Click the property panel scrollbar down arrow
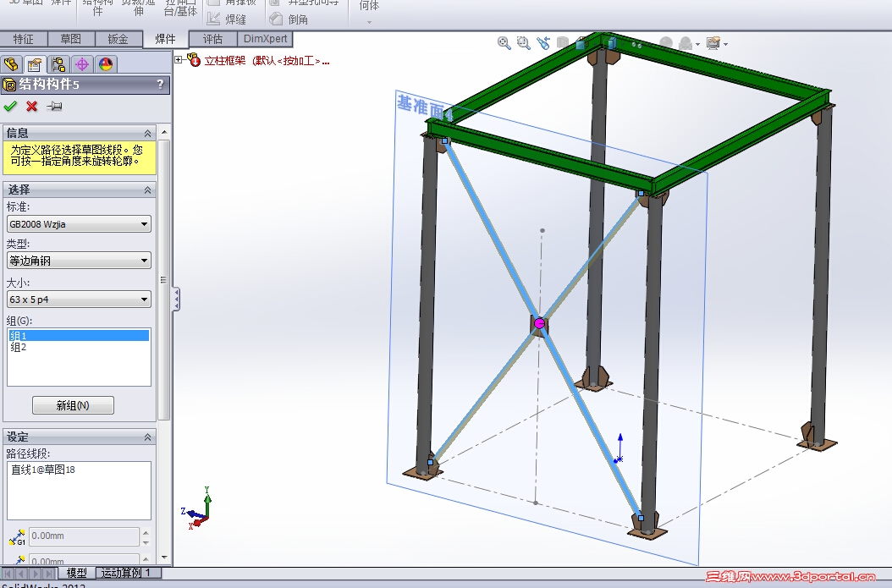Image resolution: width=892 pixels, height=588 pixels. pyautogui.click(x=164, y=558)
